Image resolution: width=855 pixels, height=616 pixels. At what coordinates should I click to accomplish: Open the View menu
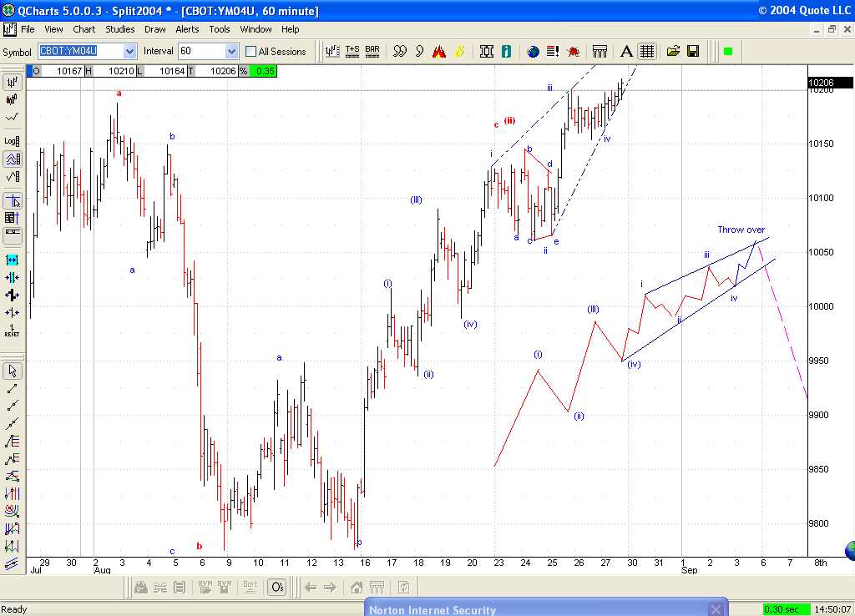pos(53,29)
